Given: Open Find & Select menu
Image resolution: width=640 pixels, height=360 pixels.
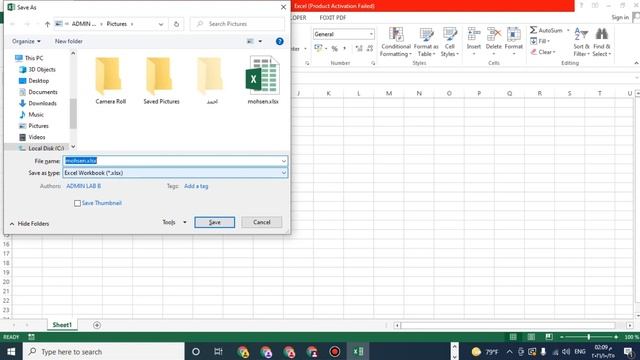Looking at the screenshot, I should (602, 42).
